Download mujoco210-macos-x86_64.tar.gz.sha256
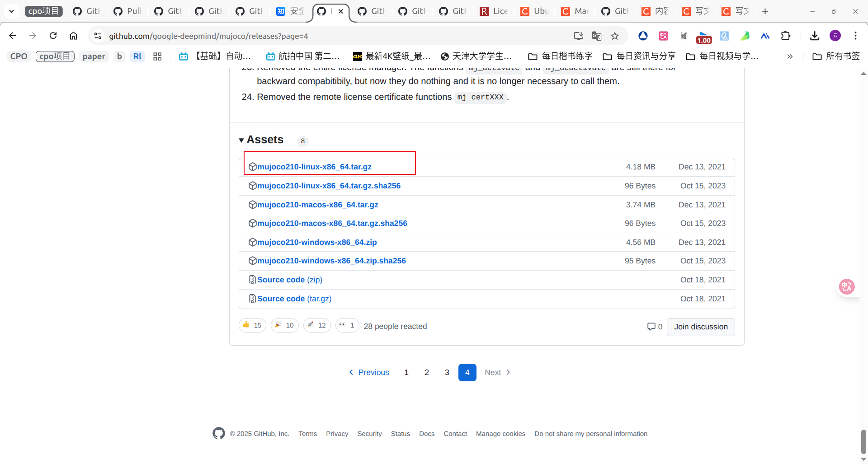 tap(332, 223)
